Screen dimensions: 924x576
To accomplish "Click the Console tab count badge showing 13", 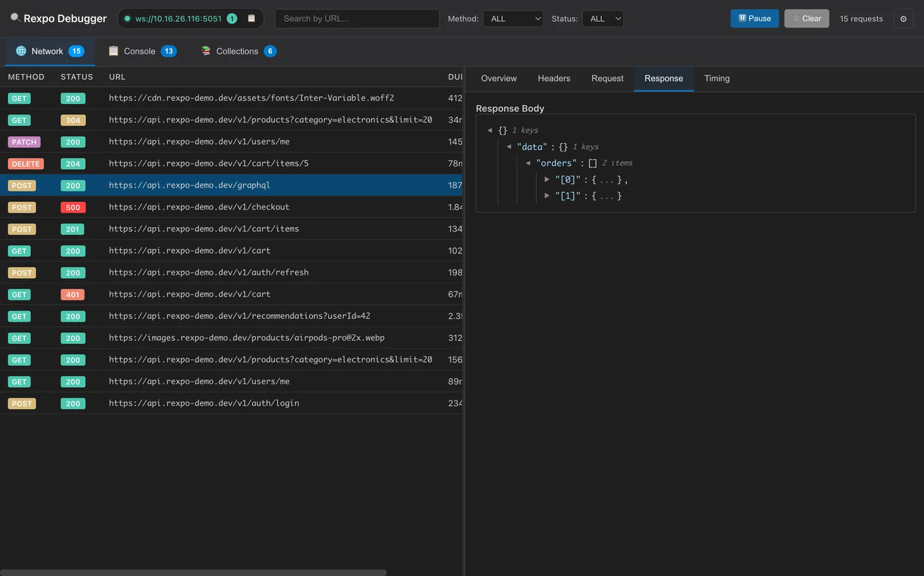I will click(169, 51).
